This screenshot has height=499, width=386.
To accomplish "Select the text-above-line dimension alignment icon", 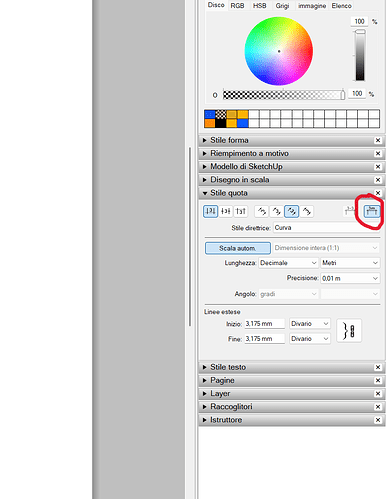I will 210,211.
